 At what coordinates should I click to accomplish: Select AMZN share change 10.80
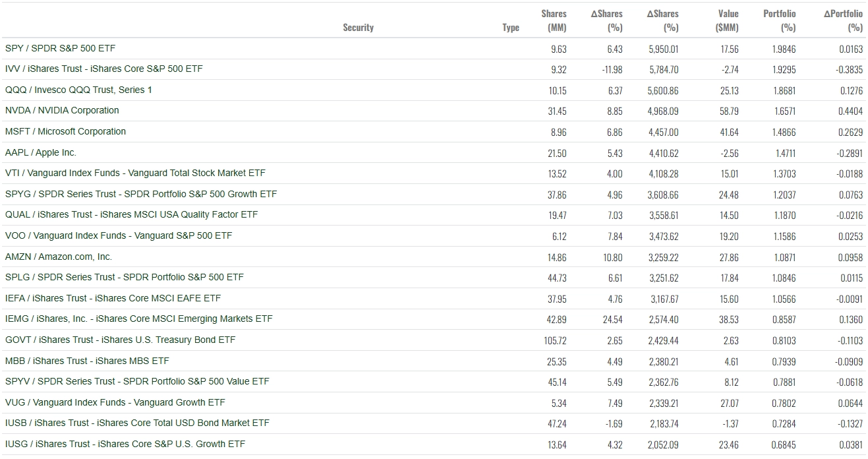click(613, 257)
